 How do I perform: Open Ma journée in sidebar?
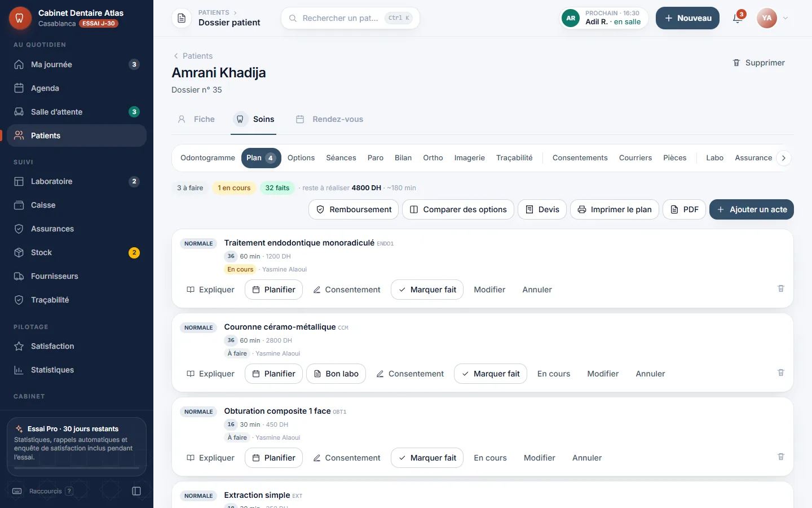click(x=77, y=64)
